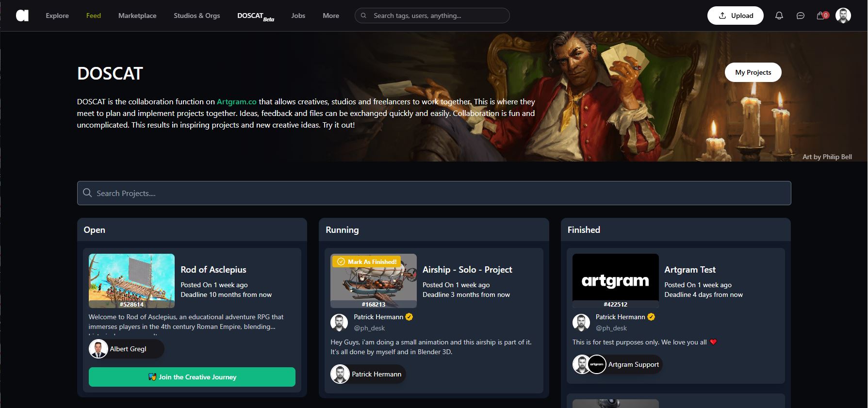Click Join the Creative Journey button
Viewport: 868px width, 408px height.
192,377
